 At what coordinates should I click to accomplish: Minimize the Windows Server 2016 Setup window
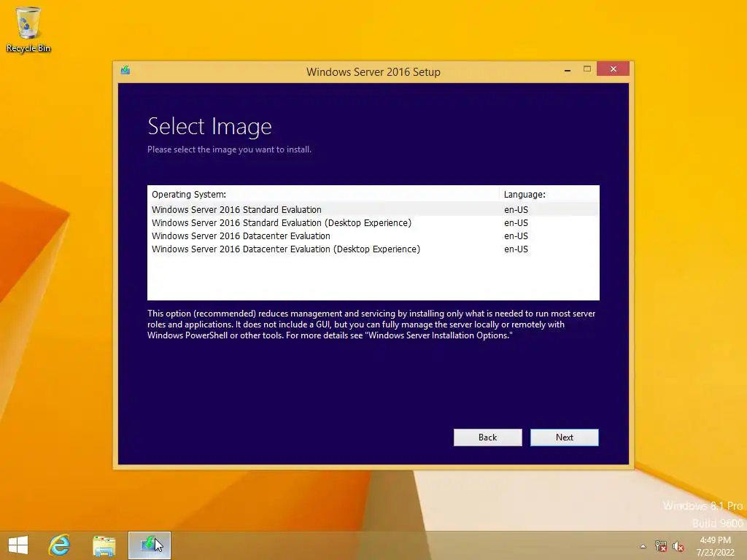click(x=568, y=69)
